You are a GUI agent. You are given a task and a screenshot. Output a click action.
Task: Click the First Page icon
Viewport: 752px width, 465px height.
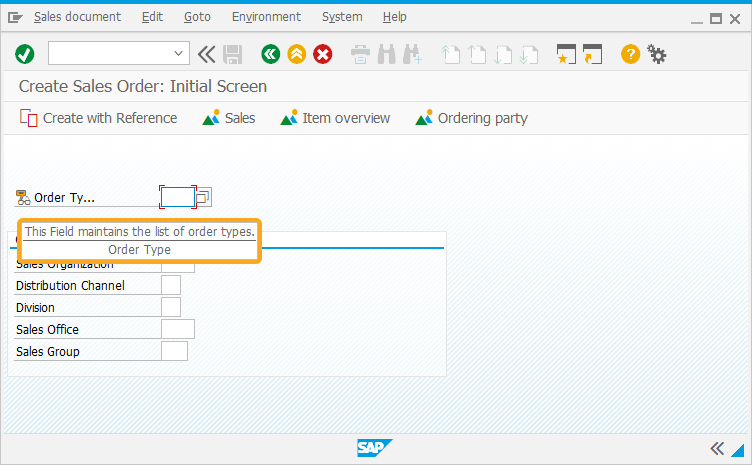(x=450, y=54)
